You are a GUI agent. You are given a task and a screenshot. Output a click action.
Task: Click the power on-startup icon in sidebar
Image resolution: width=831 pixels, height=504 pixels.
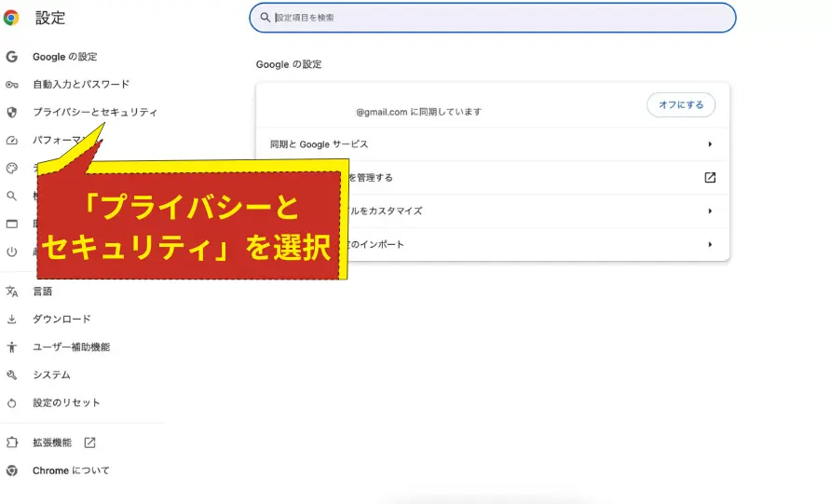(12, 252)
